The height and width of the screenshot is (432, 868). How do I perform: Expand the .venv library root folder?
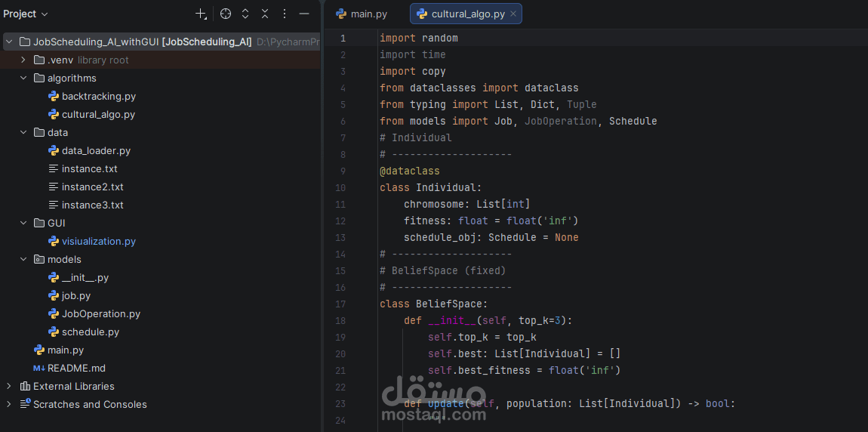[23, 60]
